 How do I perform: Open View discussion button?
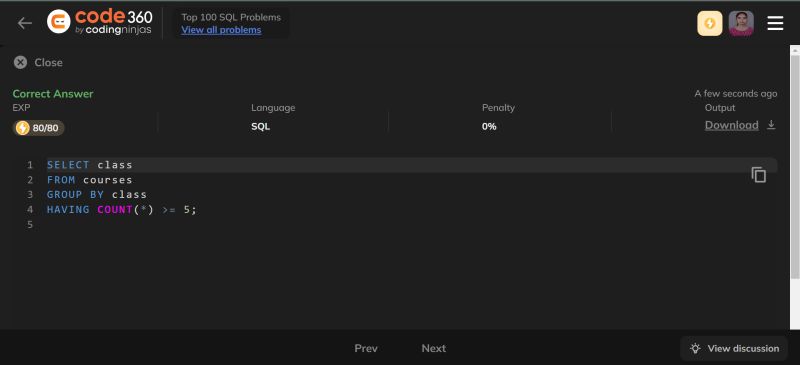[735, 349]
